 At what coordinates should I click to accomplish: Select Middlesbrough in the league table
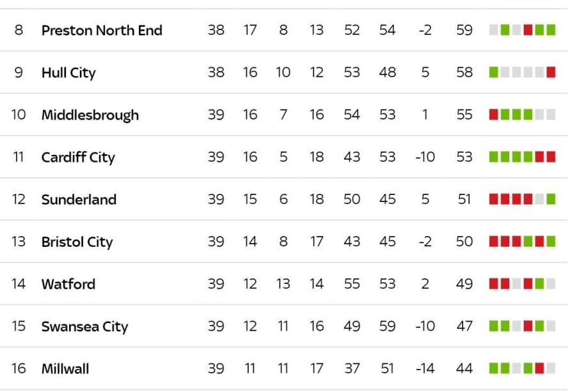click(90, 115)
